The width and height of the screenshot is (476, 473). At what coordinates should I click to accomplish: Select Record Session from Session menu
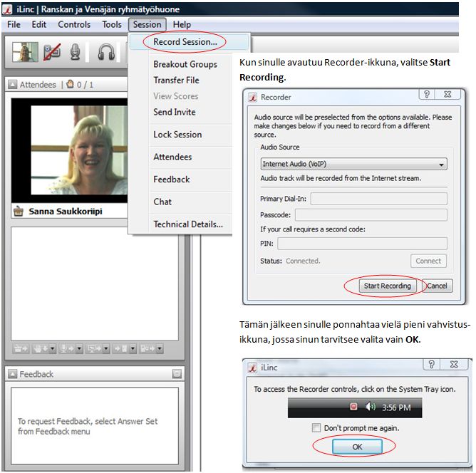click(185, 42)
